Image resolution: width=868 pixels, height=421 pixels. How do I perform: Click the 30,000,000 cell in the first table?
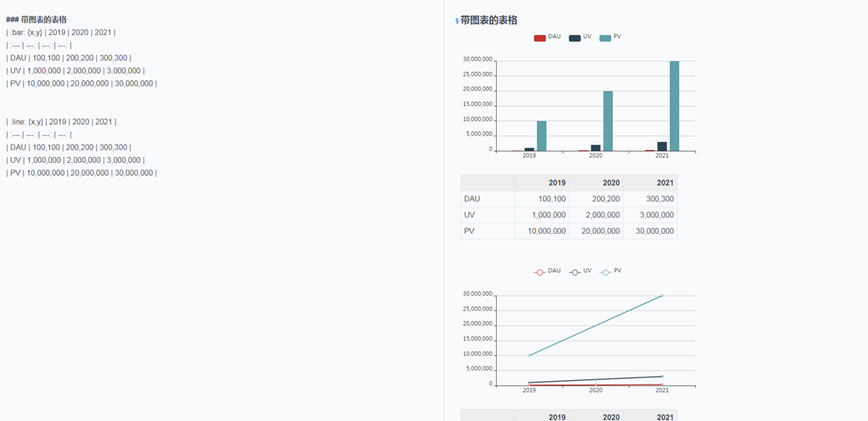tap(654, 231)
